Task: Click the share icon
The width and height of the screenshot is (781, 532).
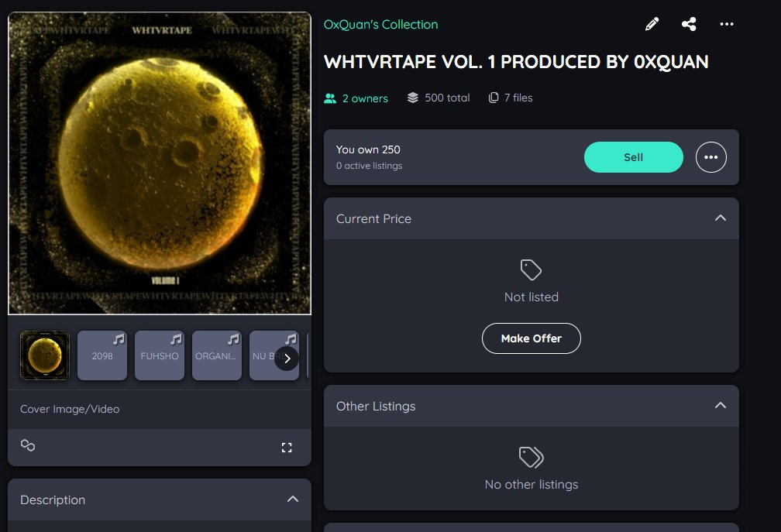Action: click(689, 24)
